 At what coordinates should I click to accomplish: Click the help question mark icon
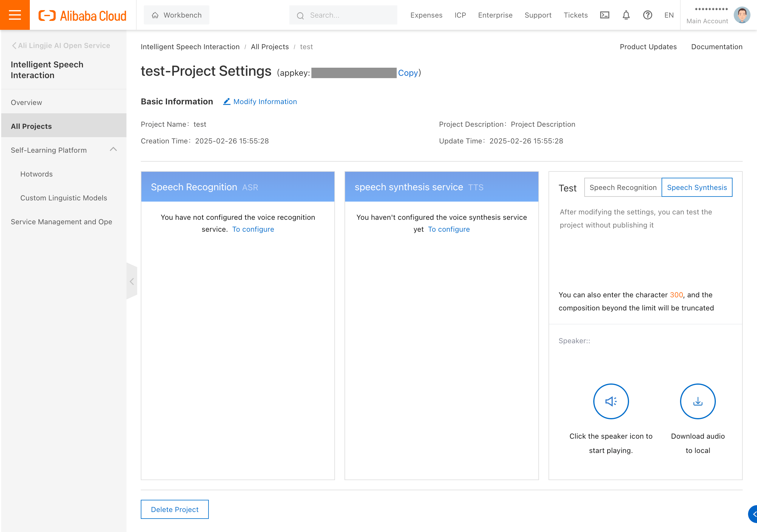click(x=647, y=15)
